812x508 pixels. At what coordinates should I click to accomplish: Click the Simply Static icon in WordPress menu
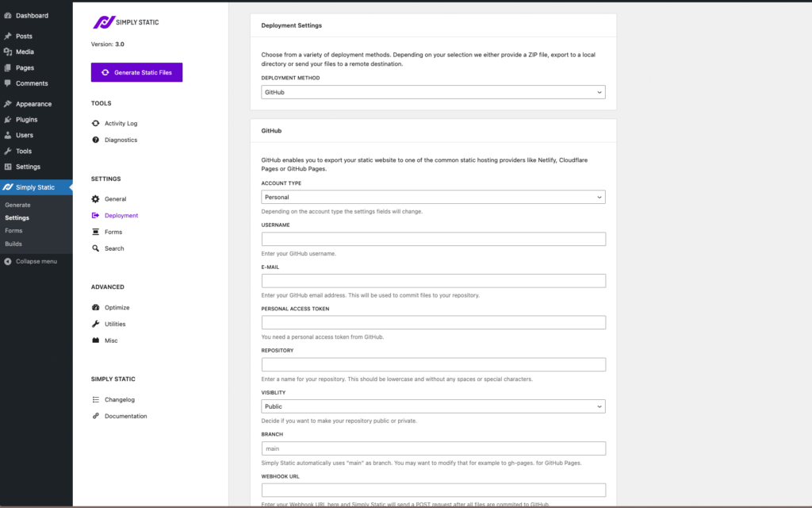(x=8, y=187)
